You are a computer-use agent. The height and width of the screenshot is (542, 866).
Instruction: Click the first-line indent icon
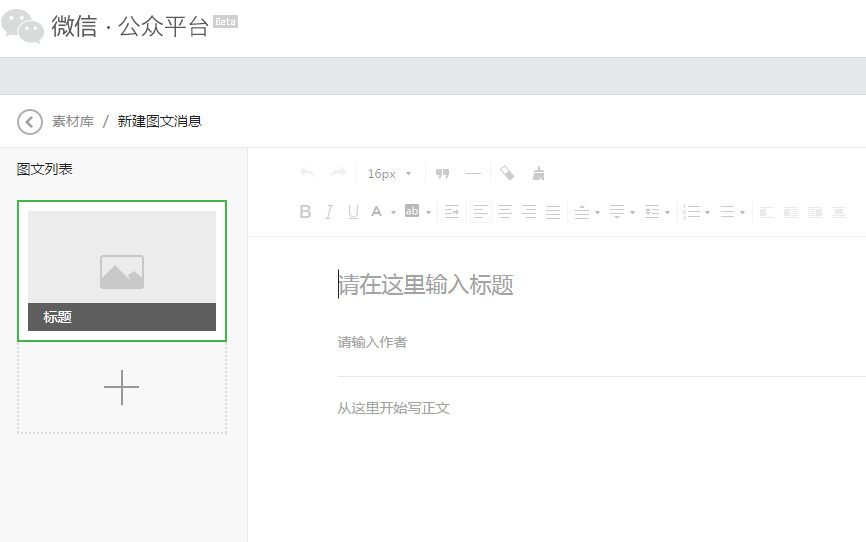[452, 212]
